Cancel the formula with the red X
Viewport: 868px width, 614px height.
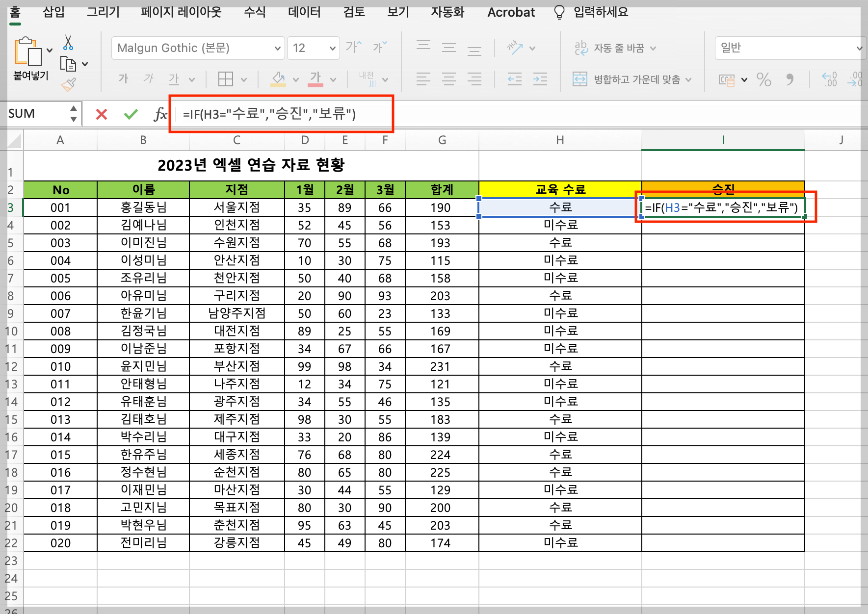pos(101,114)
